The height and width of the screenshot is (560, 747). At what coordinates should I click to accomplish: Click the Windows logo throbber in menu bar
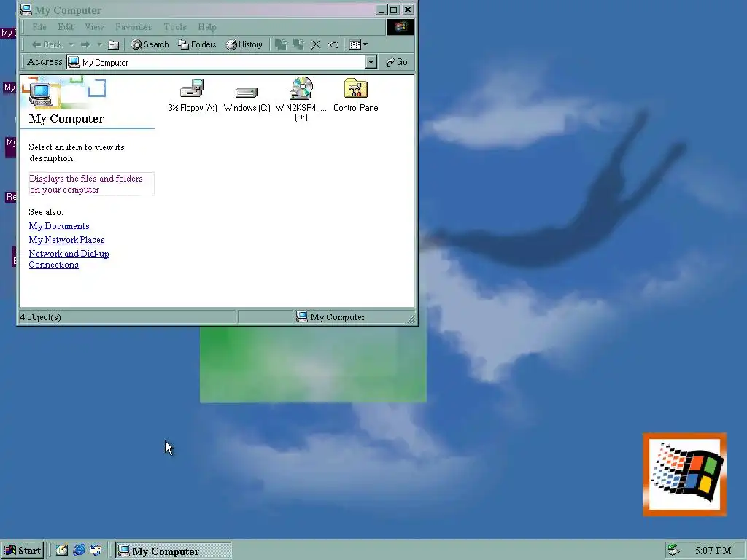400,27
